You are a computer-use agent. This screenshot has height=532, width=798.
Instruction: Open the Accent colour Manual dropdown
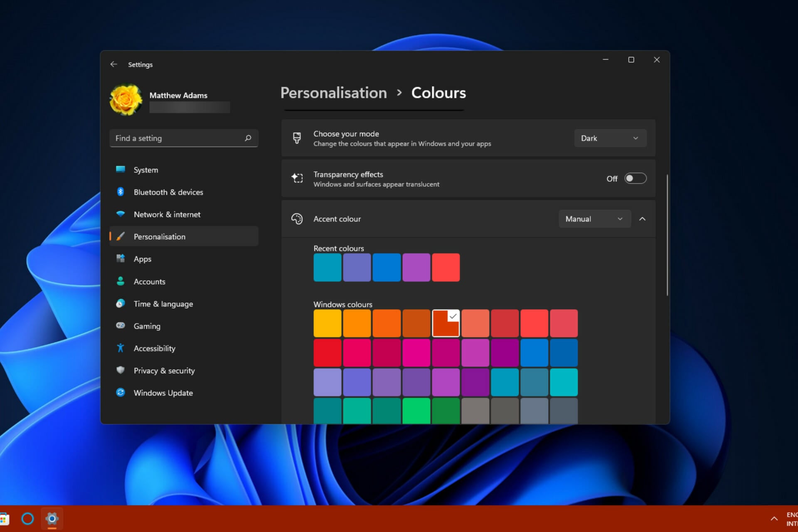tap(594, 219)
